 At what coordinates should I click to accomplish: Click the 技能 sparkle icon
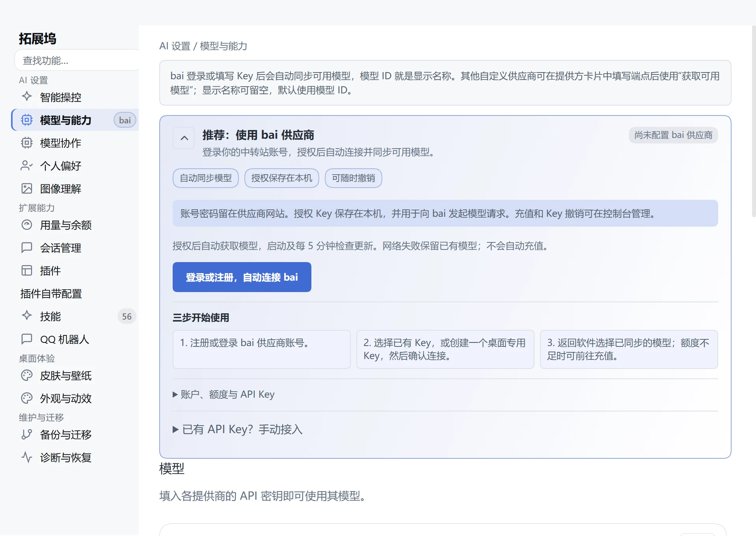pyautogui.click(x=27, y=316)
